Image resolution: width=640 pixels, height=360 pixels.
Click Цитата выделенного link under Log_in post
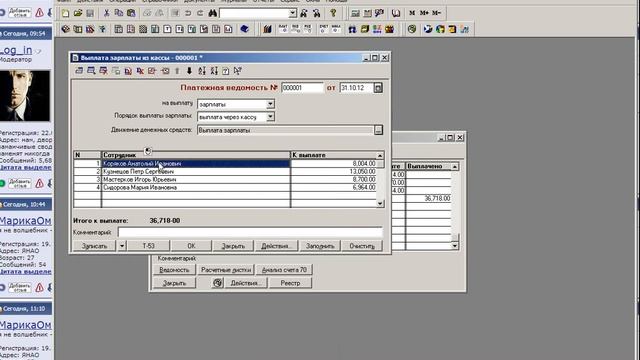point(26,167)
